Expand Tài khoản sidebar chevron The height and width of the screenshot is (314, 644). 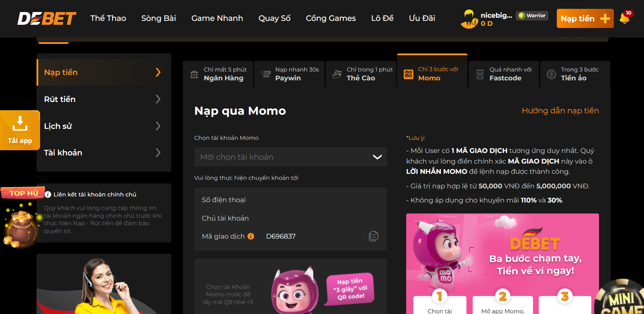158,153
